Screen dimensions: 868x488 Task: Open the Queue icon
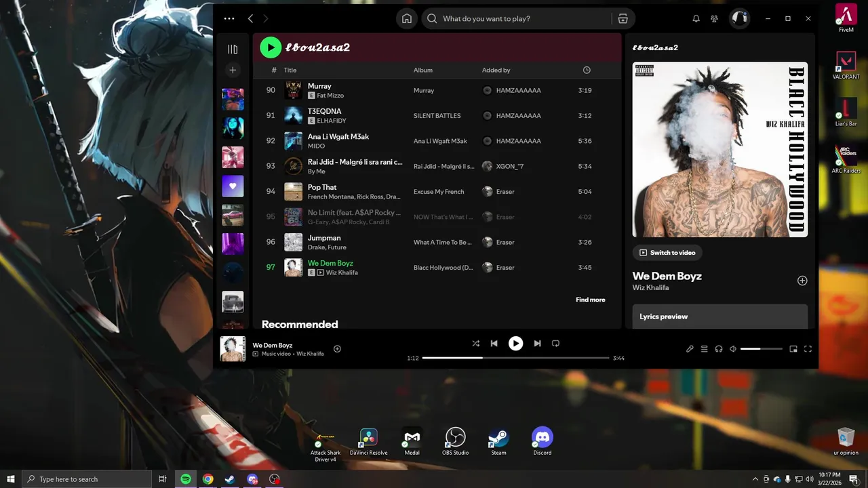705,349
